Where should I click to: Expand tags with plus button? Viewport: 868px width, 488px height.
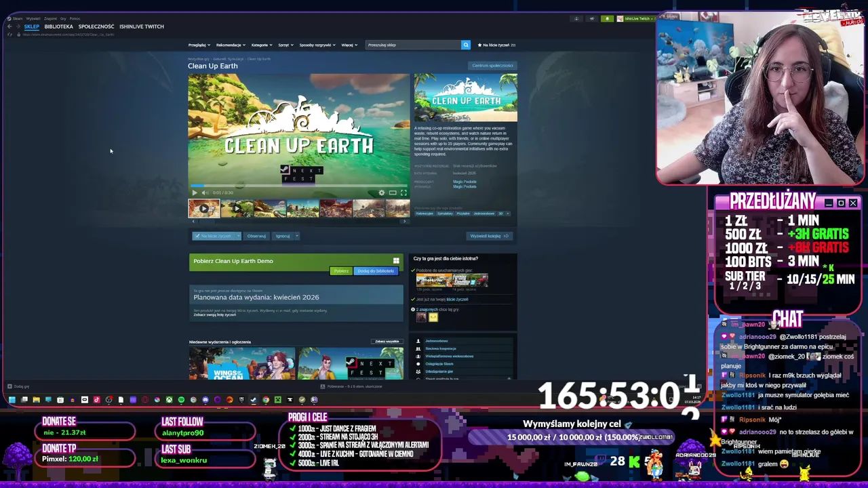(x=508, y=213)
